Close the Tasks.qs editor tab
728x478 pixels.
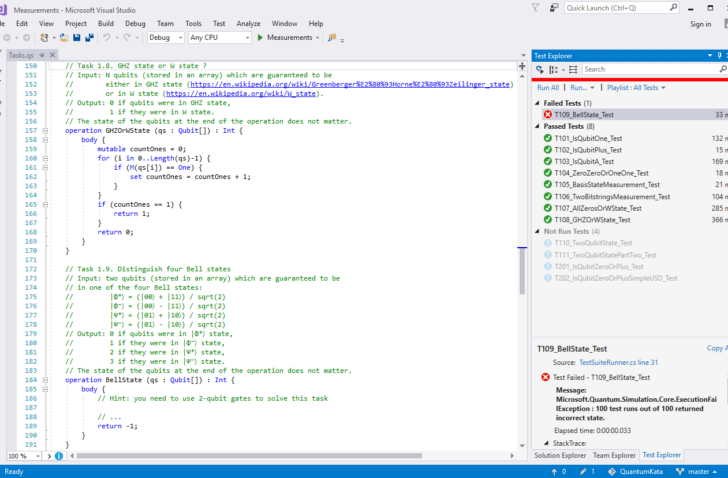point(52,55)
